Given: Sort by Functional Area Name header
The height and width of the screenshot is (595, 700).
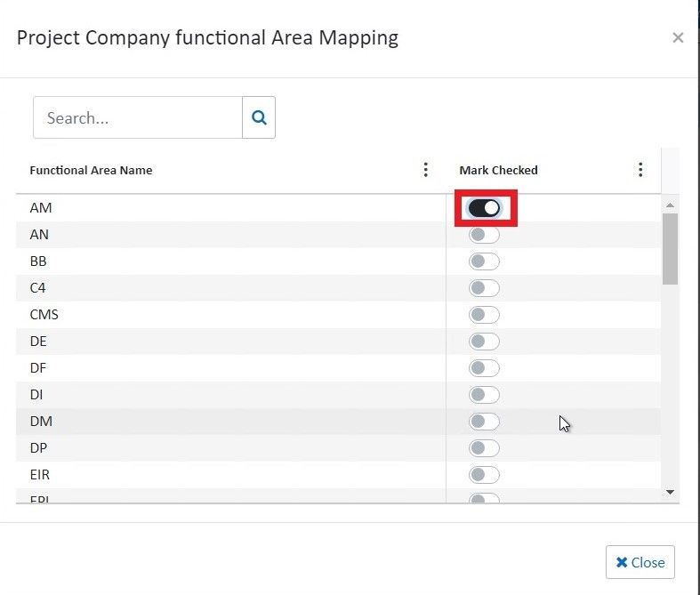Looking at the screenshot, I should point(91,170).
